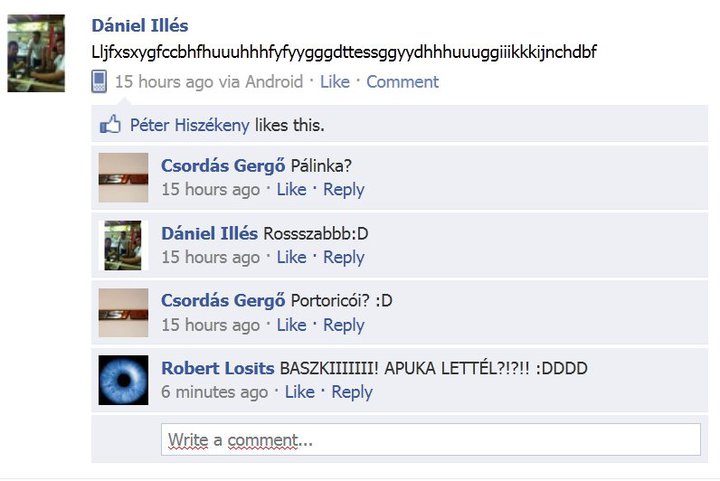720x481 pixels.
Task: Click the thumbs-up icon next to Péter Hiszékeny
Action: coord(110,124)
